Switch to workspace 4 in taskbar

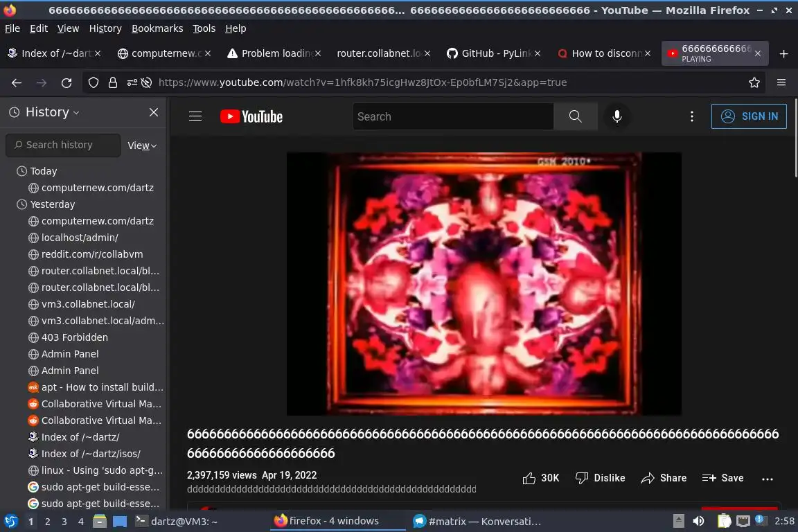(x=81, y=522)
